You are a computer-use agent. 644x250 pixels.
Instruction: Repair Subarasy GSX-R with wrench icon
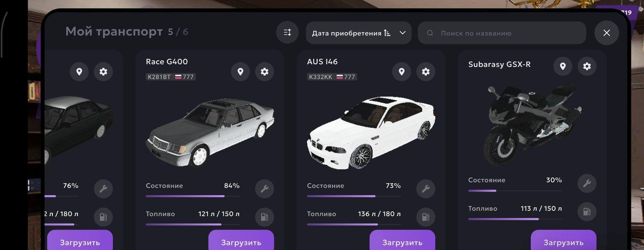(587, 183)
